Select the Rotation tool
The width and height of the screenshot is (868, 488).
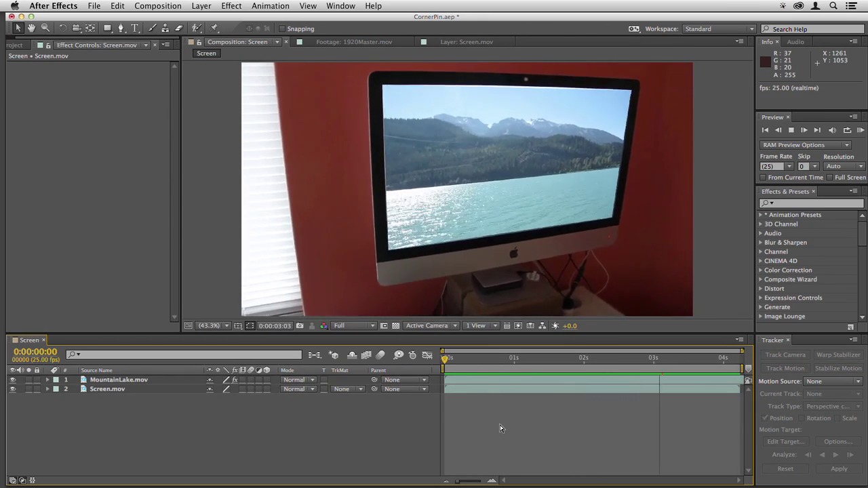click(62, 28)
